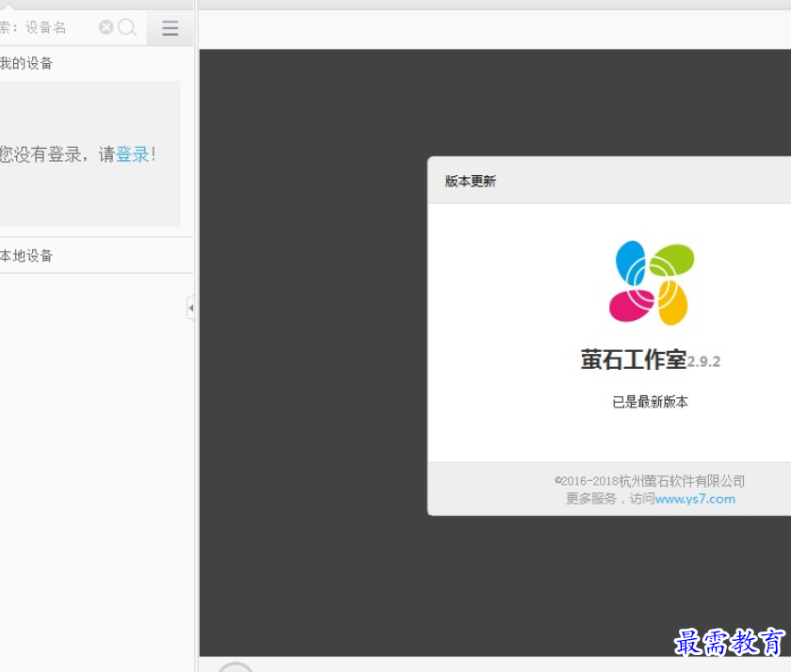Select the 本地设备 section header
This screenshot has width=791, height=672.
pos(26,256)
